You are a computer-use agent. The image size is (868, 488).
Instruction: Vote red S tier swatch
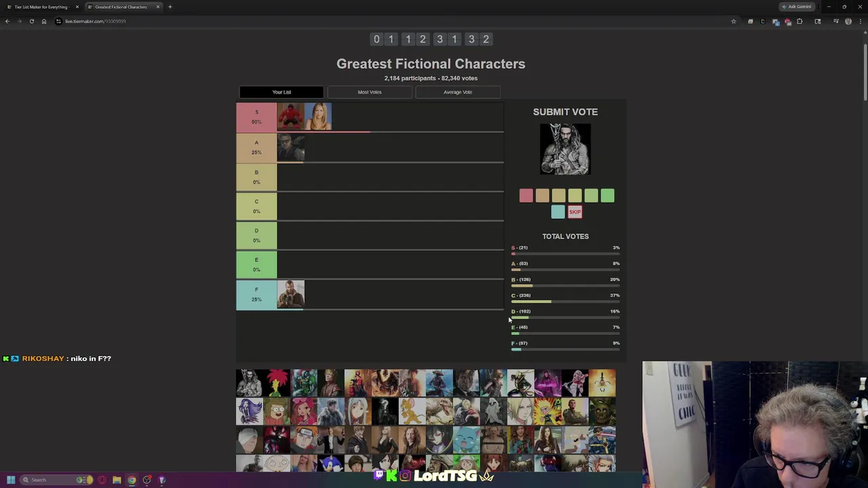click(x=526, y=196)
